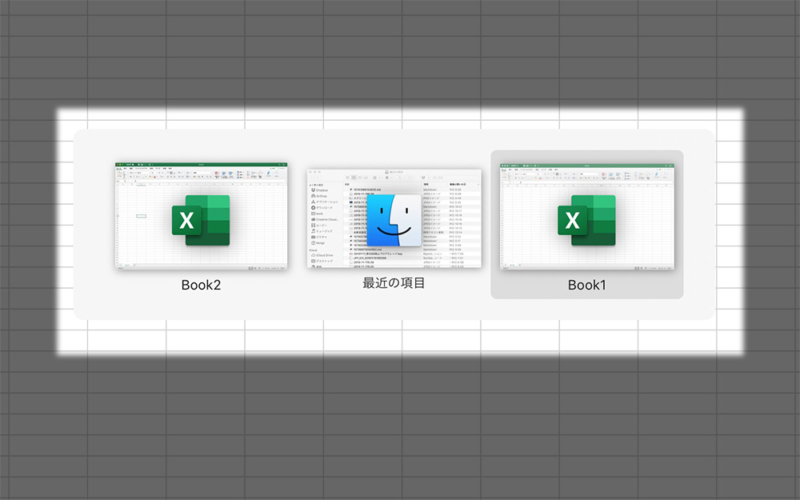The image size is (800, 500).
Task: Choose the Finder 最近の項目 window thumbnail
Action: click(x=394, y=218)
